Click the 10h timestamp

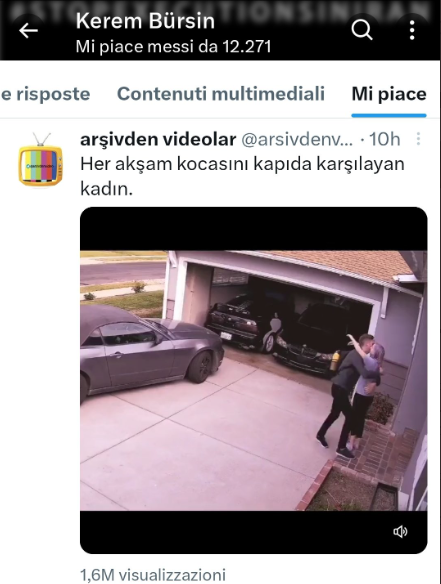pyautogui.click(x=384, y=139)
